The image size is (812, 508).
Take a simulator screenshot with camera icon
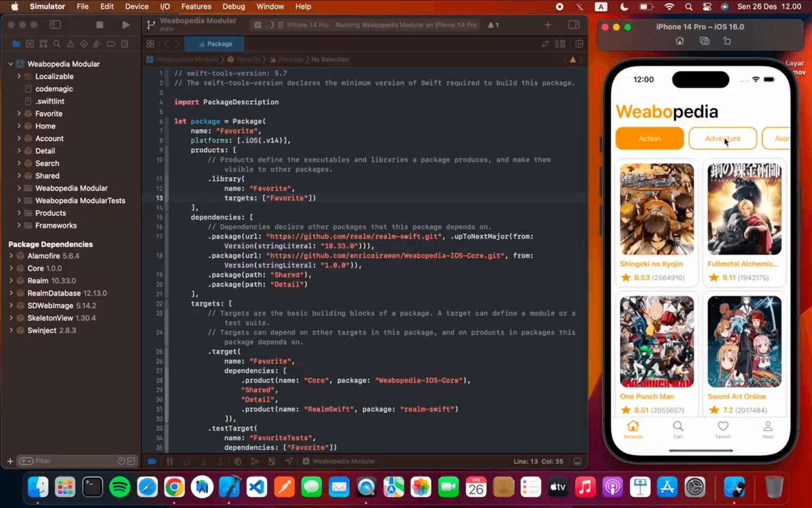(x=704, y=41)
